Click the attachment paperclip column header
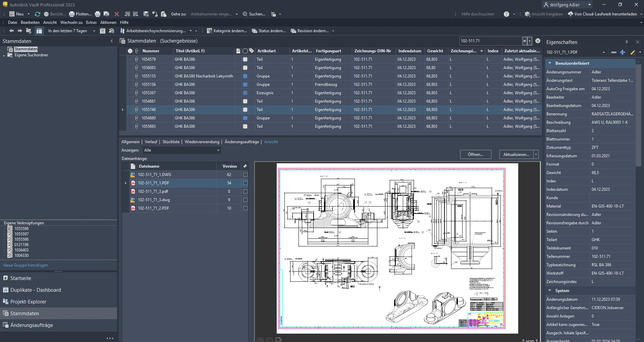 point(137,51)
